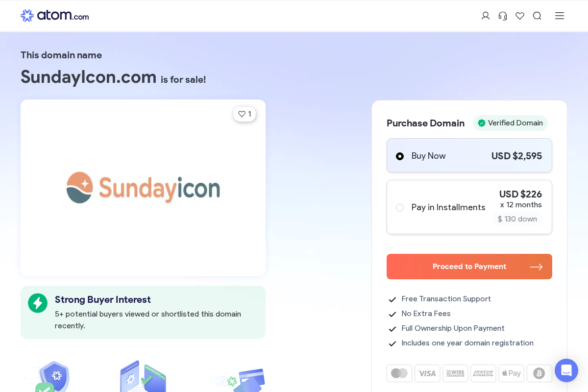588x392 pixels.
Task: Click the search magnifier icon
Action: coord(537,16)
